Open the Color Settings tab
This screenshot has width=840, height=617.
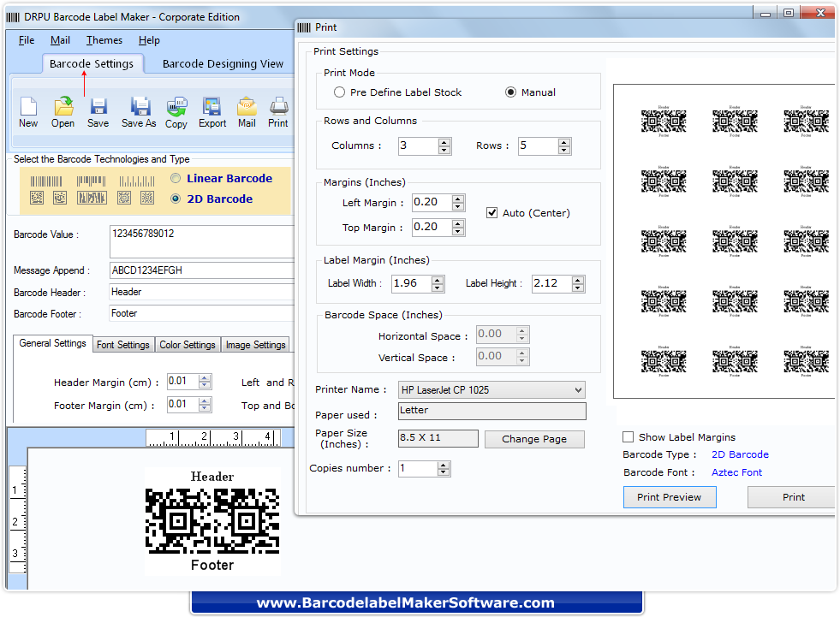[188, 345]
